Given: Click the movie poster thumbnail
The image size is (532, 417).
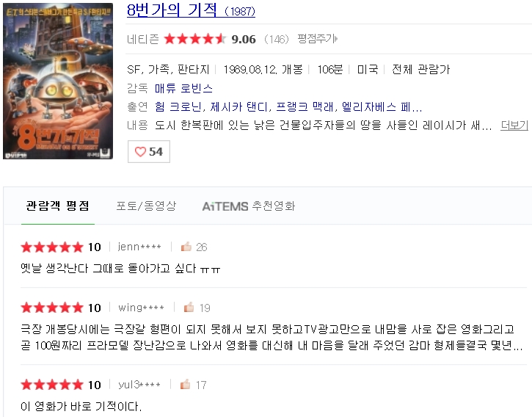Looking at the screenshot, I should pyautogui.click(x=58, y=81).
